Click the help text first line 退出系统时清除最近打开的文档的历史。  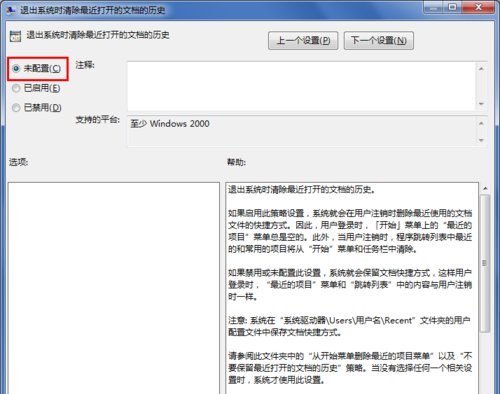(x=302, y=190)
